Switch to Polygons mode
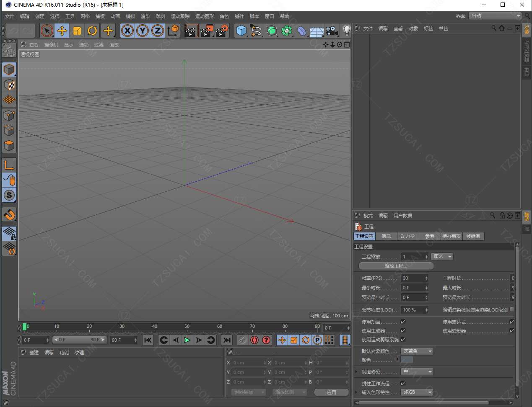This screenshot has width=532, height=407. 9,146
